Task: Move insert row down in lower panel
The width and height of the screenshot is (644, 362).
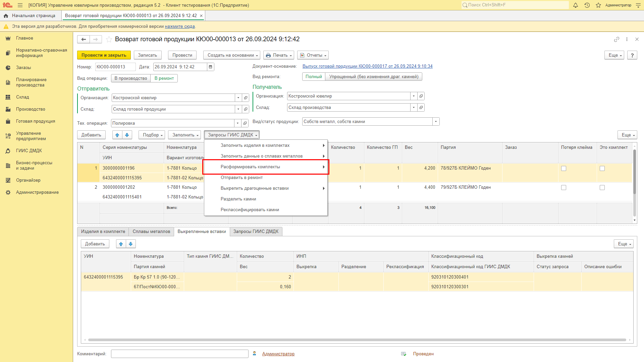Action: 131,244
